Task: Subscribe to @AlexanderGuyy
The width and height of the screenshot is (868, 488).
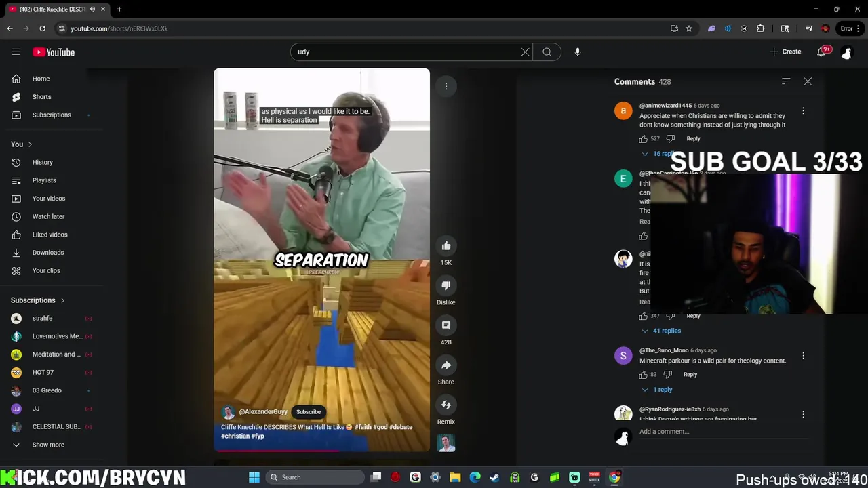Action: [x=308, y=412]
